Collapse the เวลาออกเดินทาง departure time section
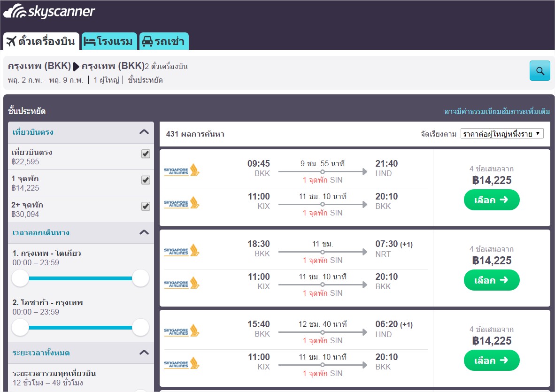 point(144,232)
